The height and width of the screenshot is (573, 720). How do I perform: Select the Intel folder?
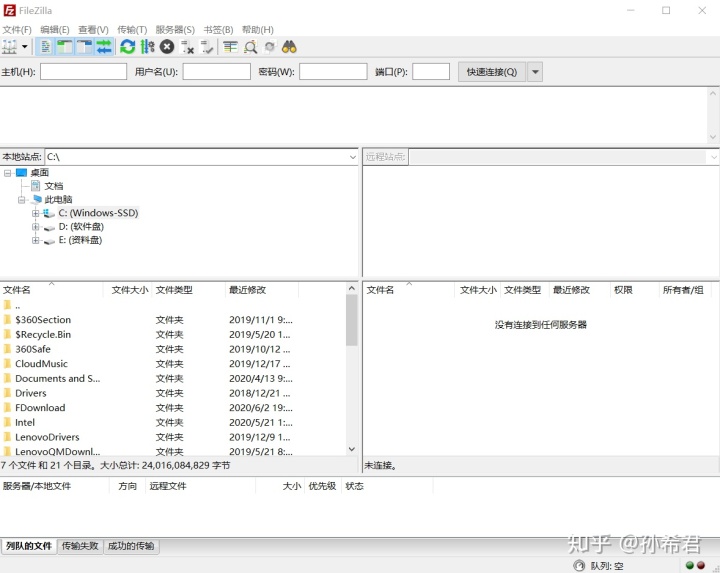[25, 423]
